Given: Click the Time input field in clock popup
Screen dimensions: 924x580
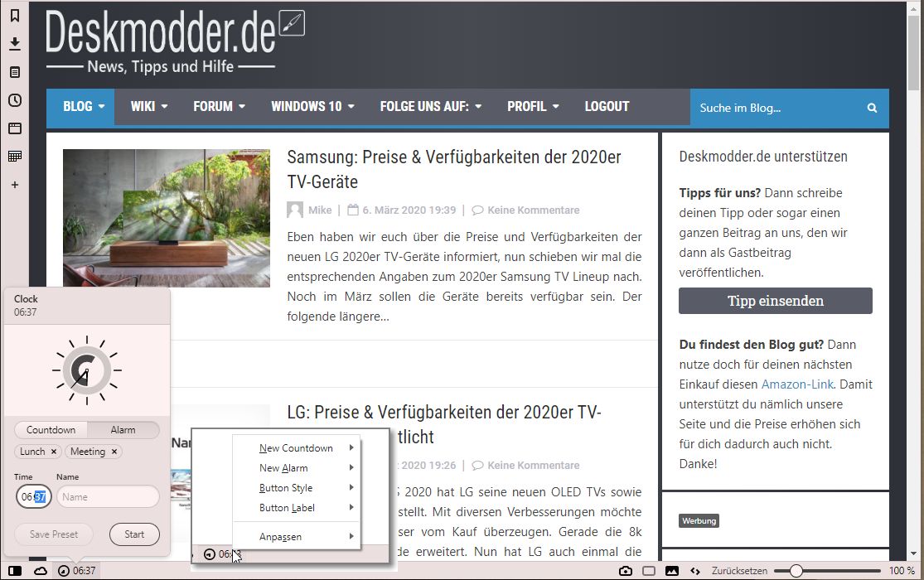Looking at the screenshot, I should click(34, 497).
